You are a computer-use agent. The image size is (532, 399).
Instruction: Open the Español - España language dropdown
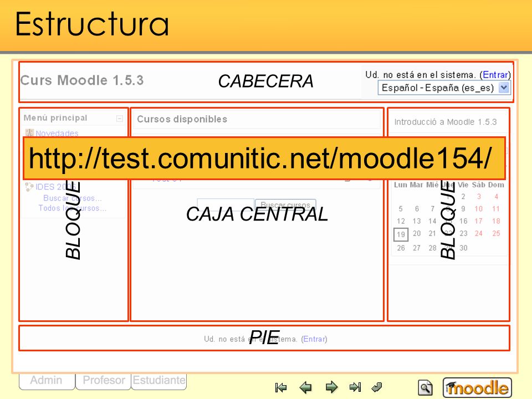(444, 88)
